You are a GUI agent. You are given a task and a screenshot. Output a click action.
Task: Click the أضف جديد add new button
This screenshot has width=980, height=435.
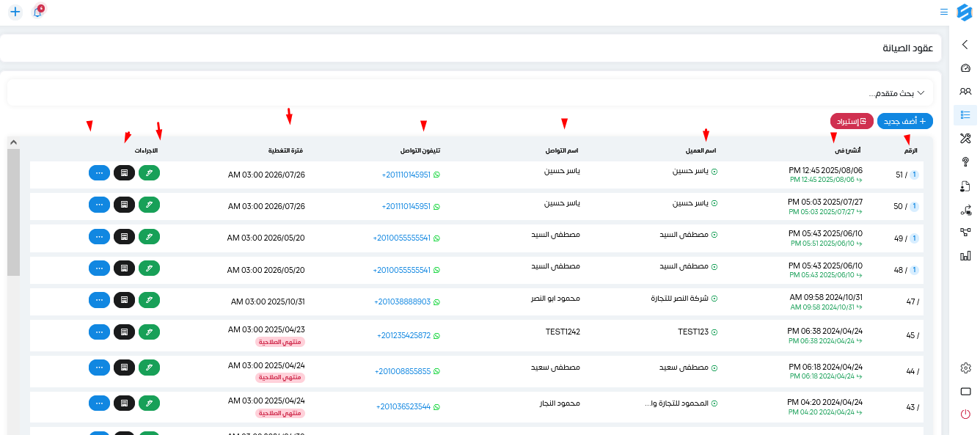click(905, 121)
